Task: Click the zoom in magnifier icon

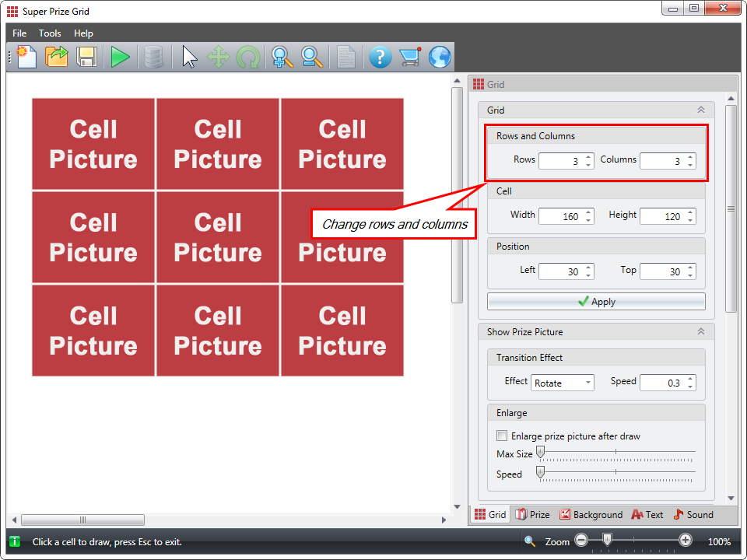Action: point(282,57)
